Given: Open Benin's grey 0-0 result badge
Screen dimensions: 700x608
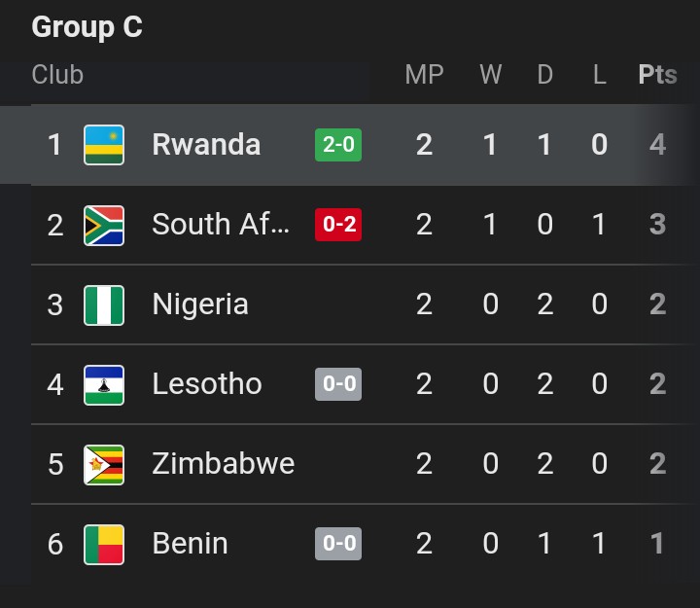Looking at the screenshot, I should (338, 544).
